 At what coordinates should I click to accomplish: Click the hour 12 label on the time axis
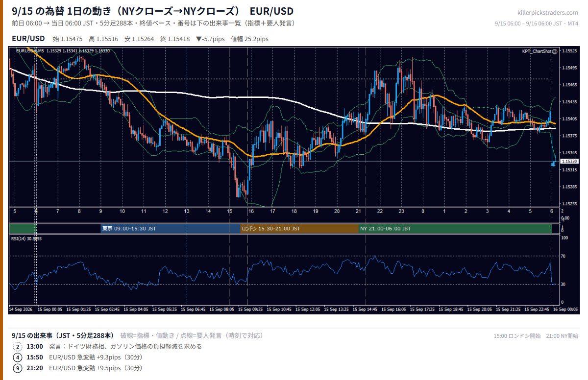166,211
